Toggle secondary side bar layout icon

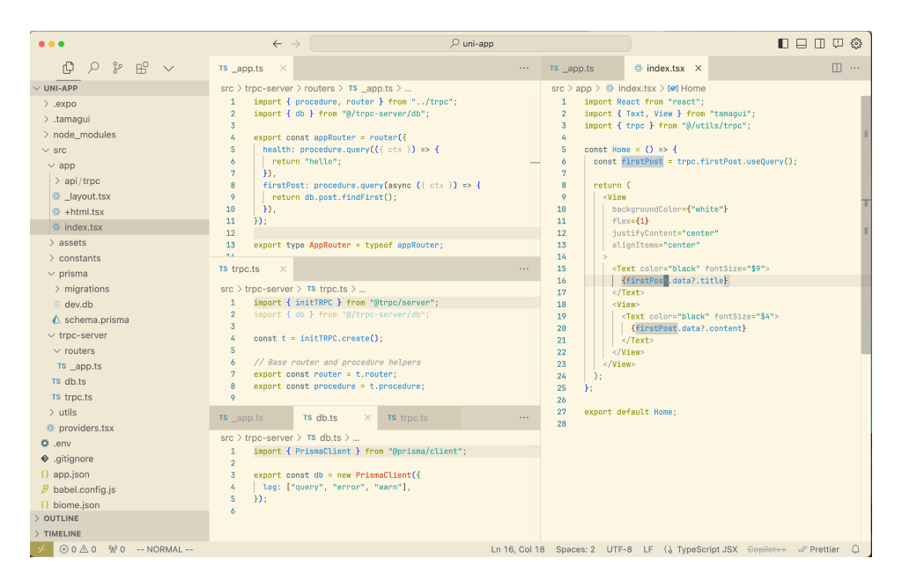(x=820, y=44)
